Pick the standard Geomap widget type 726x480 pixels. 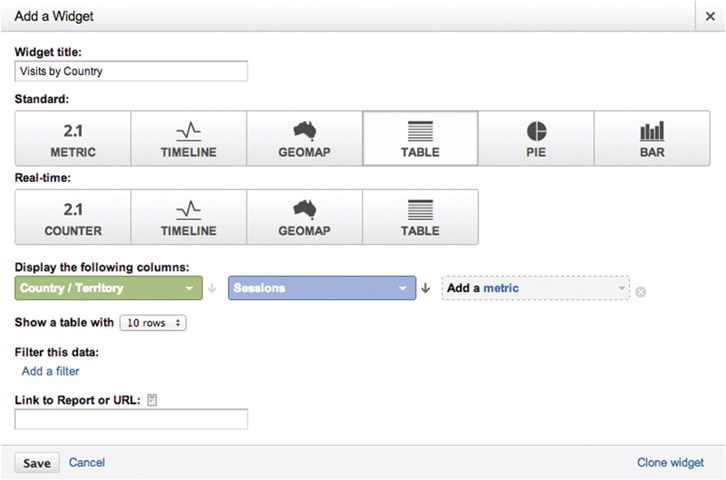tap(304, 138)
